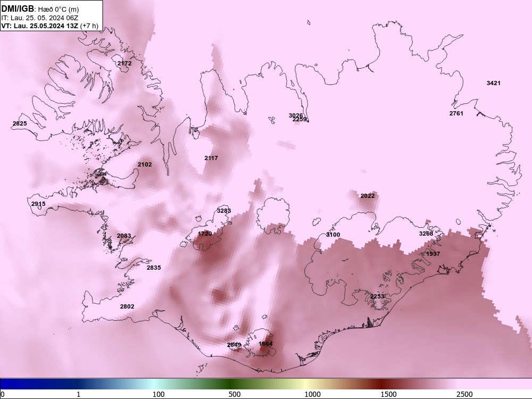
Task: Select the 2083 label near Reykjavík
Action: click(124, 236)
